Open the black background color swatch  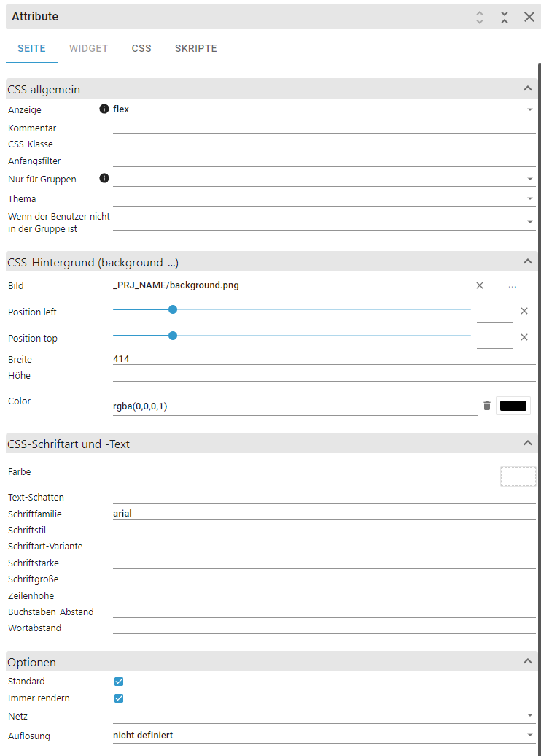(513, 406)
